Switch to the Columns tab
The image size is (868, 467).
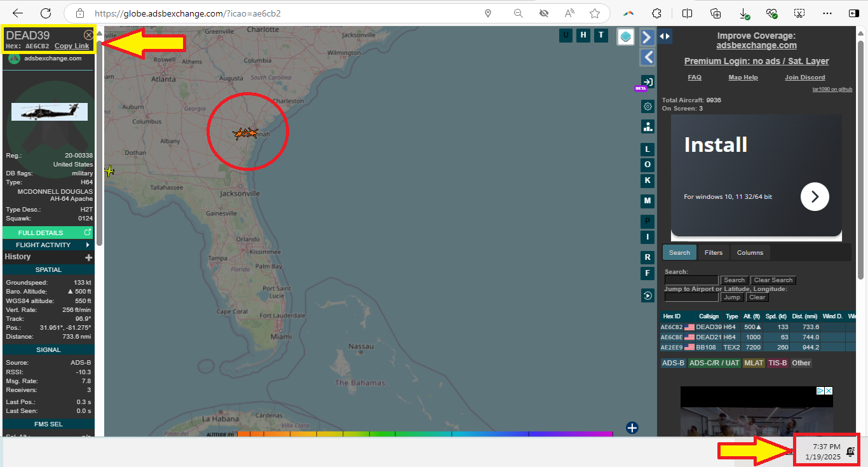tap(750, 252)
